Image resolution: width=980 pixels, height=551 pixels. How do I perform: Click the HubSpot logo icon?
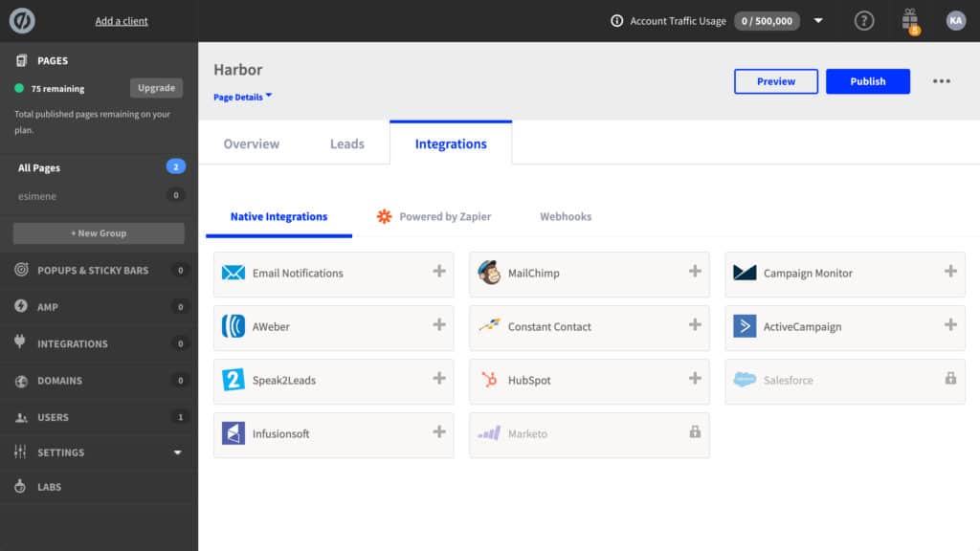point(489,379)
